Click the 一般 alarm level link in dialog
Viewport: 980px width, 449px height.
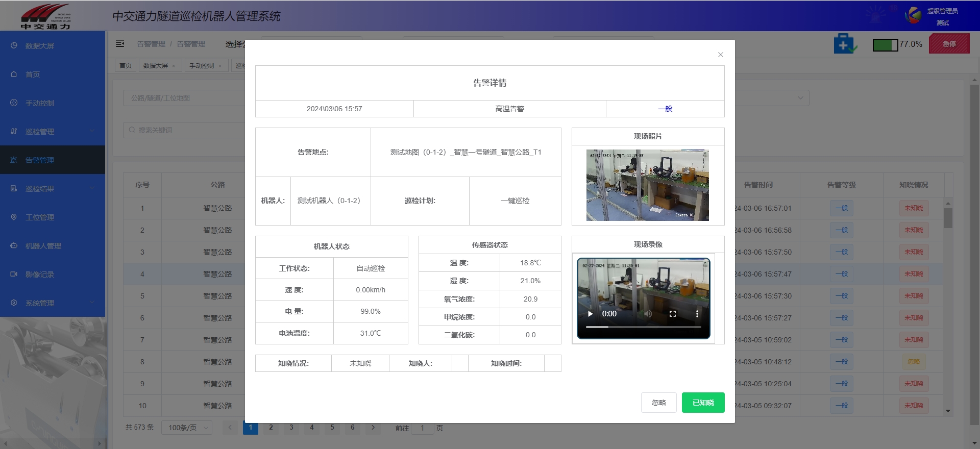(665, 109)
